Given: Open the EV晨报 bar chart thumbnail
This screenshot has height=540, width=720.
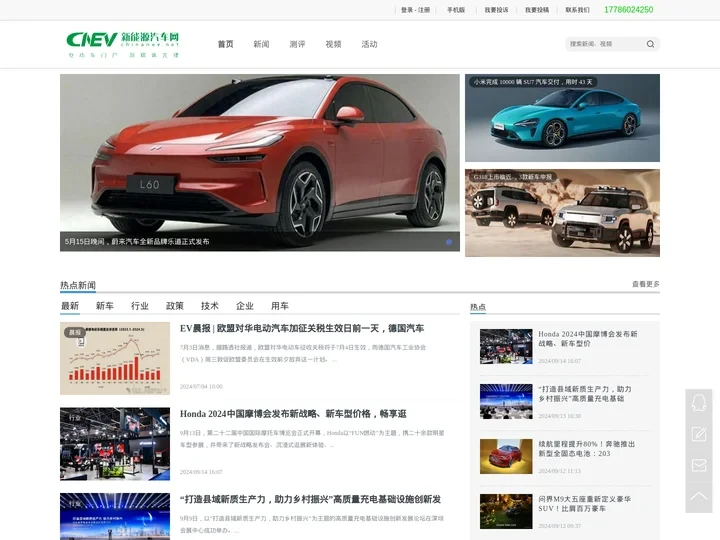Looking at the screenshot, I should coord(115,358).
